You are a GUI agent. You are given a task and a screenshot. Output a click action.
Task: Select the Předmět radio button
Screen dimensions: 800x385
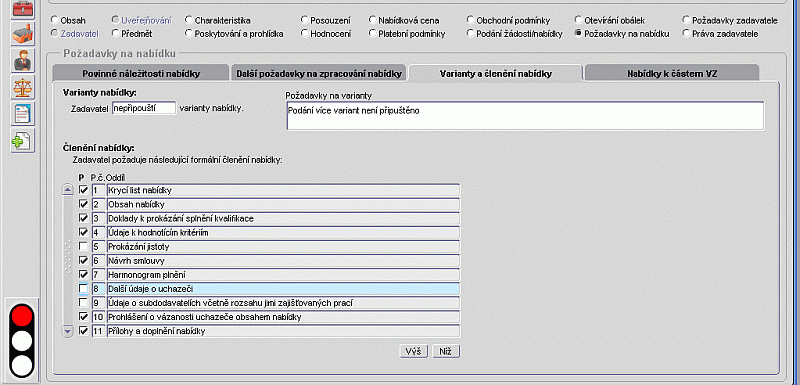pos(116,34)
